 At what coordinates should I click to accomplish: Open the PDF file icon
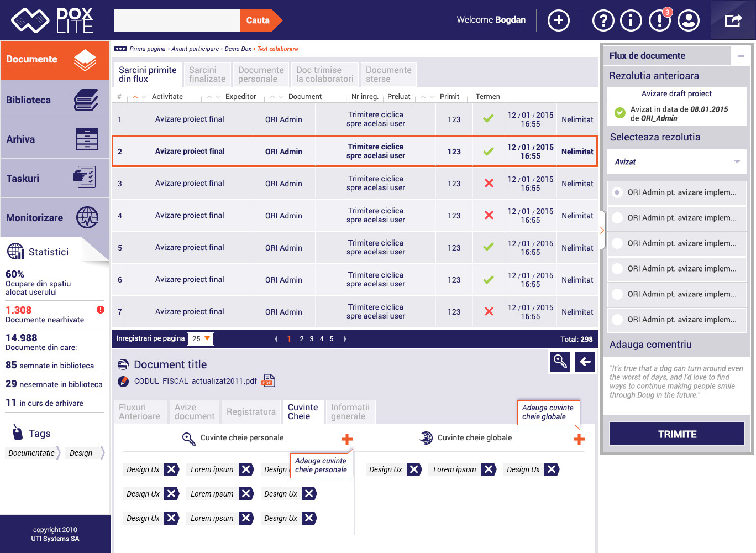268,380
